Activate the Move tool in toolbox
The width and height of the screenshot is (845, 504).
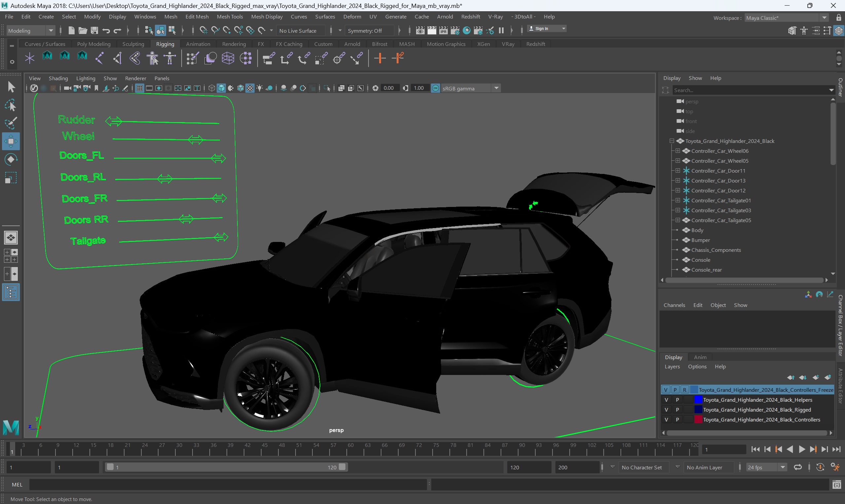[x=11, y=141]
